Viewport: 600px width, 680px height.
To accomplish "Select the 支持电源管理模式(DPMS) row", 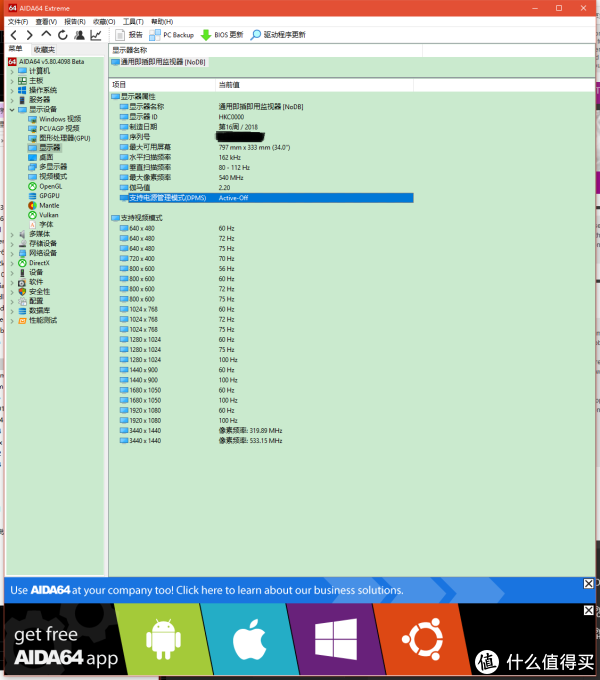I will point(266,198).
